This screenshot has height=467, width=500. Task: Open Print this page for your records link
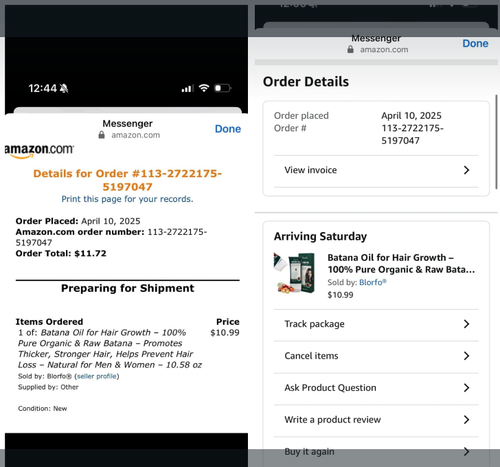click(x=127, y=199)
